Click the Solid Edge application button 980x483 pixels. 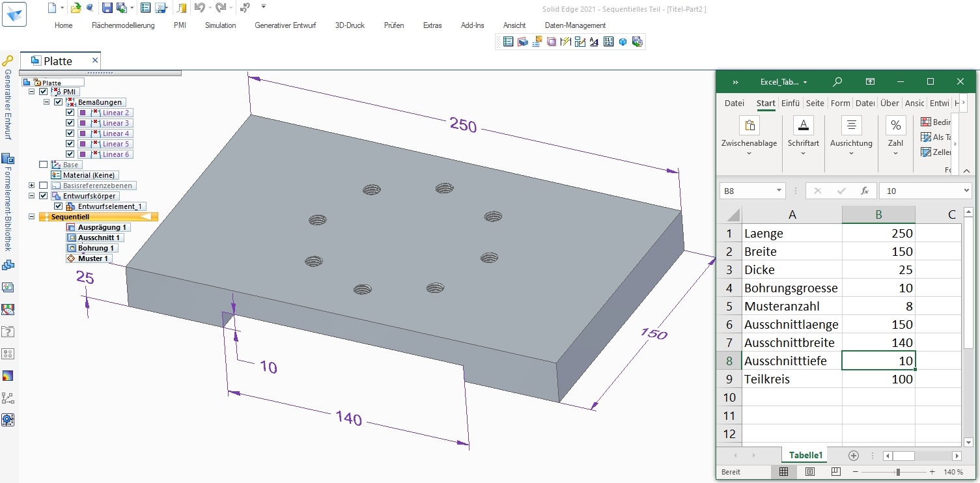click(x=14, y=14)
